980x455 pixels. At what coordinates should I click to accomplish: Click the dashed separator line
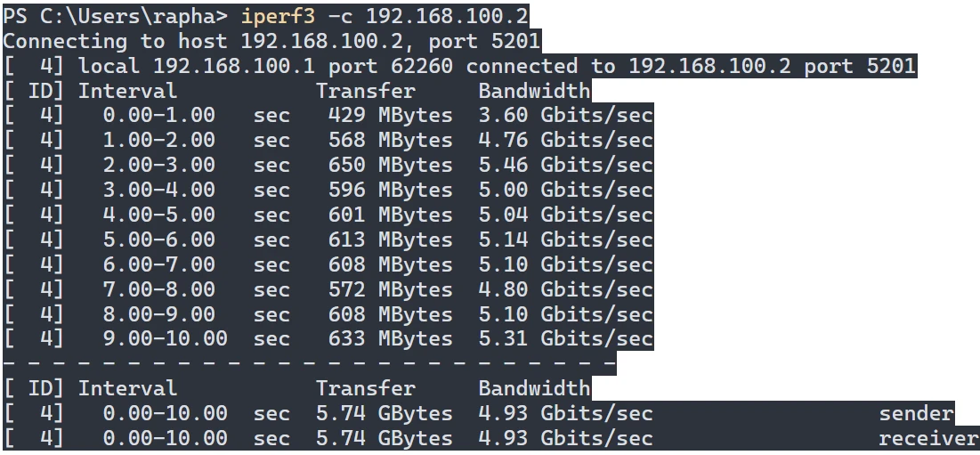point(309,363)
